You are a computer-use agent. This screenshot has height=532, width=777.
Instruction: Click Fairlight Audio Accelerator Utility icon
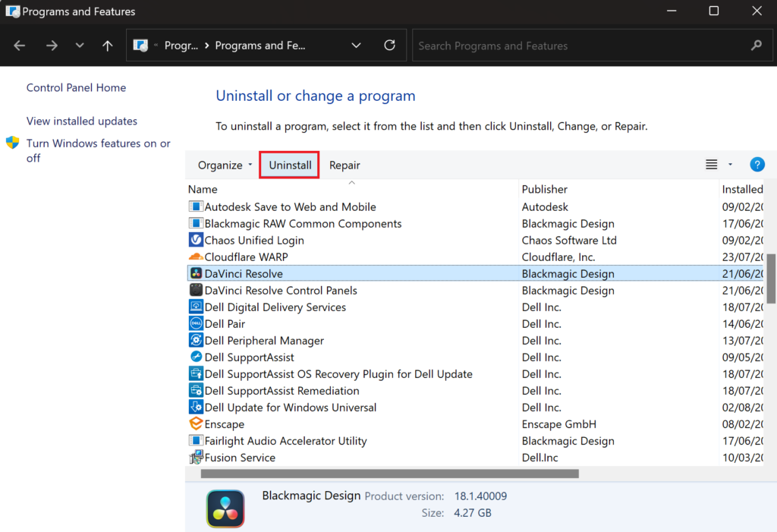(x=196, y=441)
